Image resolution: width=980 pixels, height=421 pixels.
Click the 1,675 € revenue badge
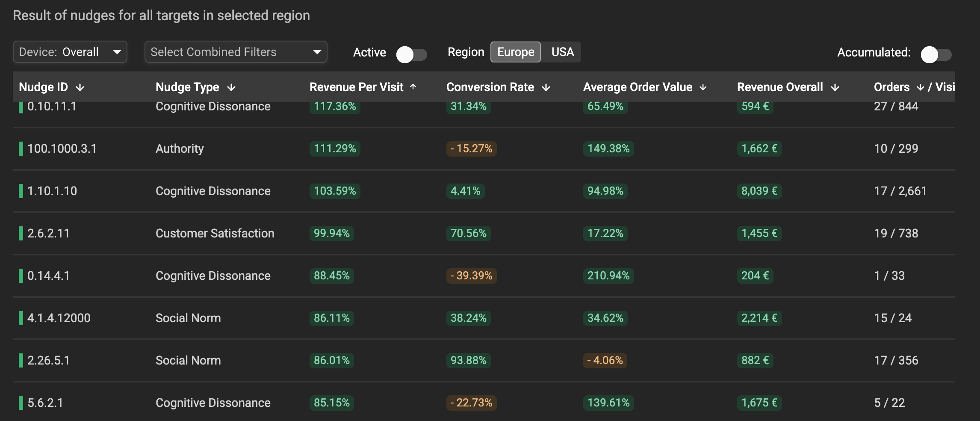coord(759,403)
